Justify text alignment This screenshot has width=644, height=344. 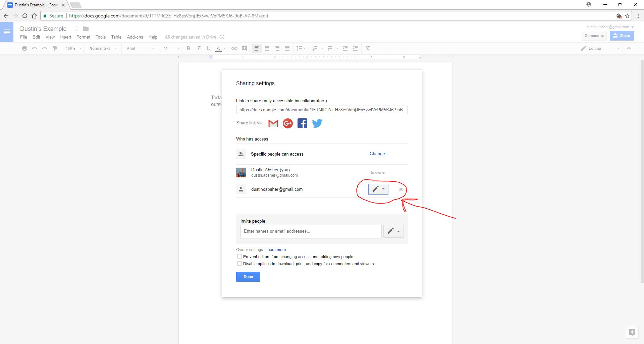pyautogui.click(x=287, y=48)
